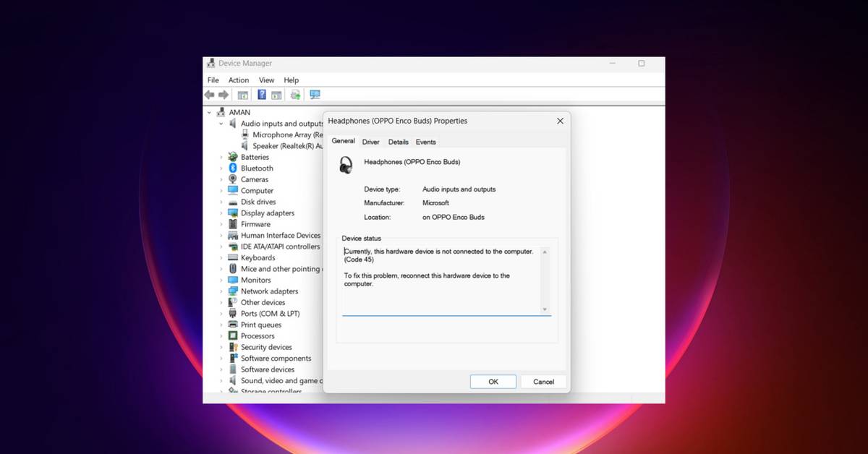Screen dimensions: 868x454
Task: Open the Events tab
Action: [425, 142]
